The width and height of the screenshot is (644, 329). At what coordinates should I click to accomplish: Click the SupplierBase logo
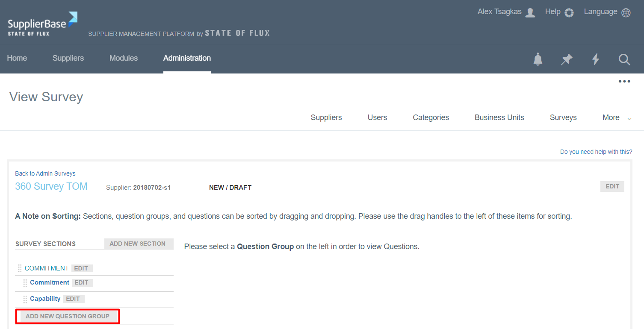[x=43, y=24]
